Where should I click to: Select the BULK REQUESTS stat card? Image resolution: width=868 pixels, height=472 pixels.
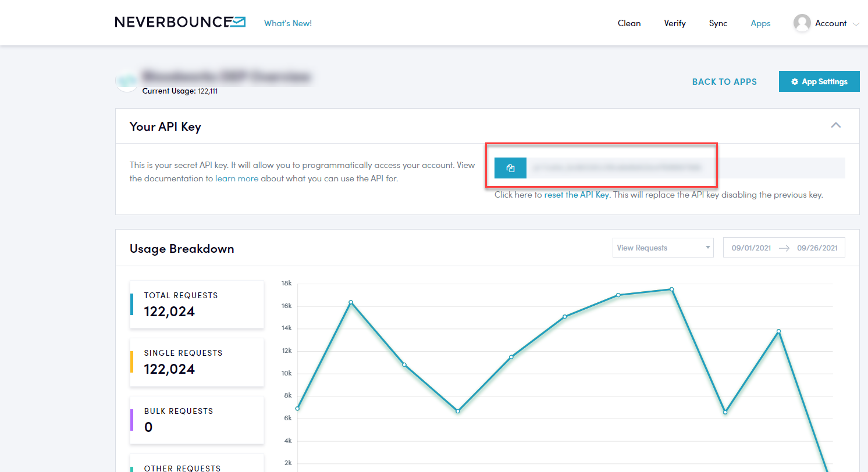point(197,420)
